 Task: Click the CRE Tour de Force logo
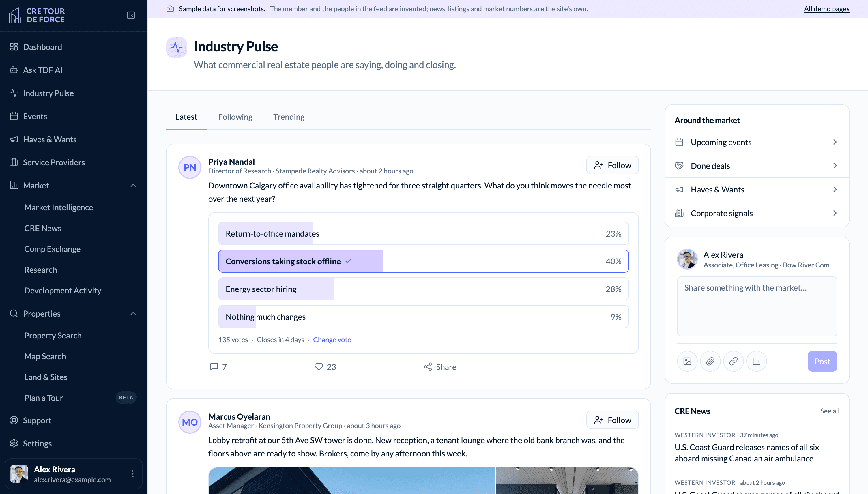point(37,15)
